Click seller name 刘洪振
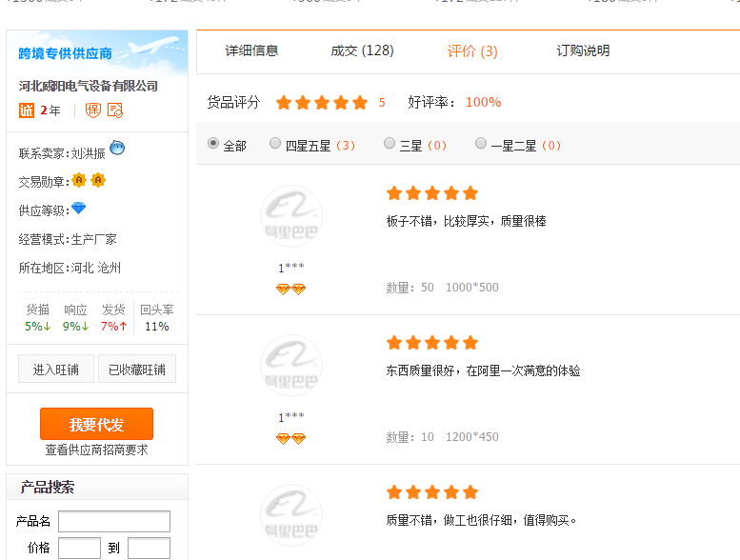Image resolution: width=740 pixels, height=560 pixels. (x=89, y=153)
